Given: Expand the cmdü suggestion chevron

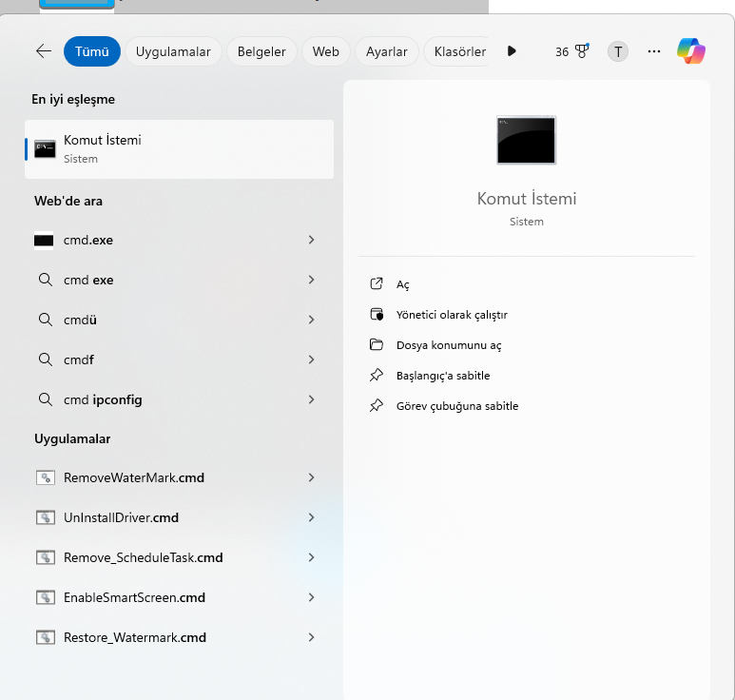Looking at the screenshot, I should [311, 320].
